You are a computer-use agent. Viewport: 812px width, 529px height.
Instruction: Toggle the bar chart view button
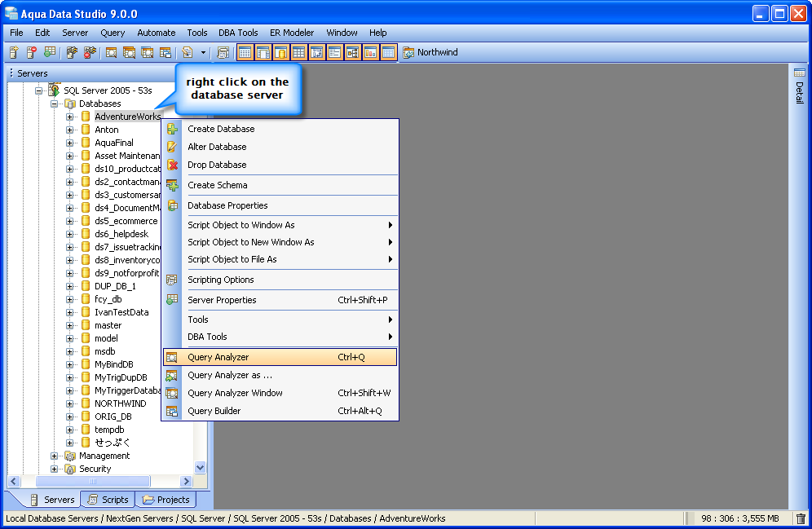click(370, 52)
